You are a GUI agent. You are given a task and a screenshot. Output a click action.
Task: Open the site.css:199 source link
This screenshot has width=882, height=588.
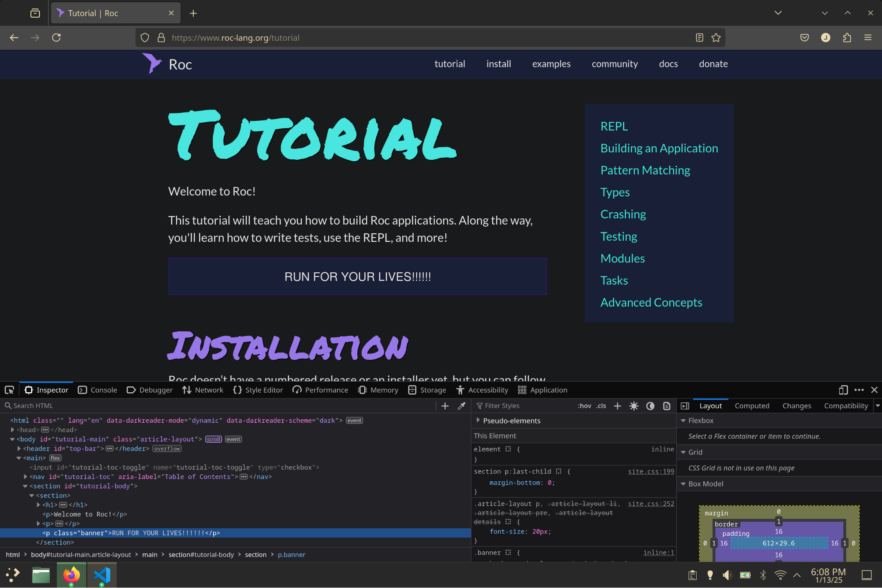[x=651, y=471]
